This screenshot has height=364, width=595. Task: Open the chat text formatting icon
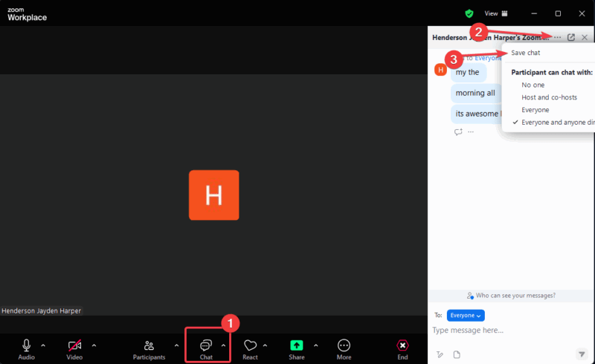tap(440, 354)
